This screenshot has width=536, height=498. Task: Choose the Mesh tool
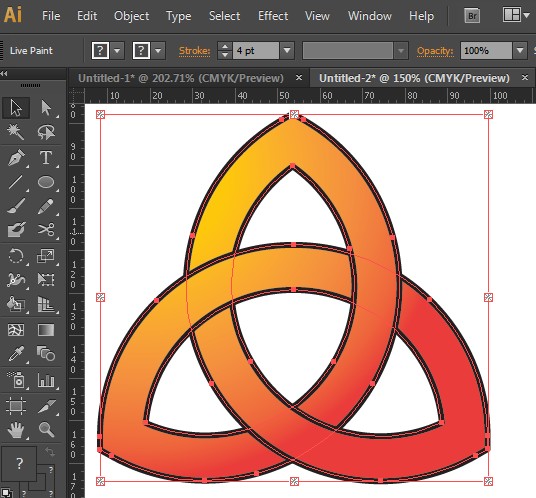pyautogui.click(x=16, y=330)
